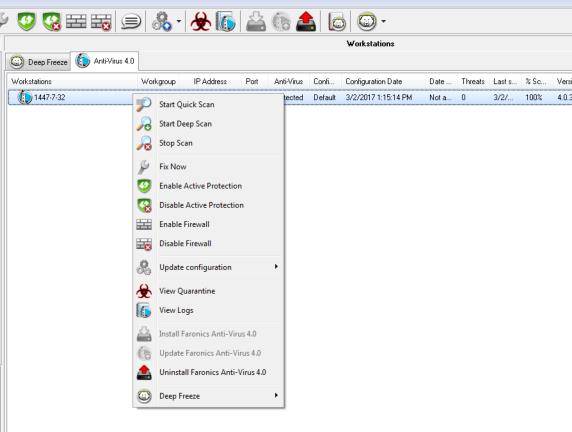Open the dropdown arrow beside the bear icon
The height and width of the screenshot is (432, 572).
(x=383, y=21)
